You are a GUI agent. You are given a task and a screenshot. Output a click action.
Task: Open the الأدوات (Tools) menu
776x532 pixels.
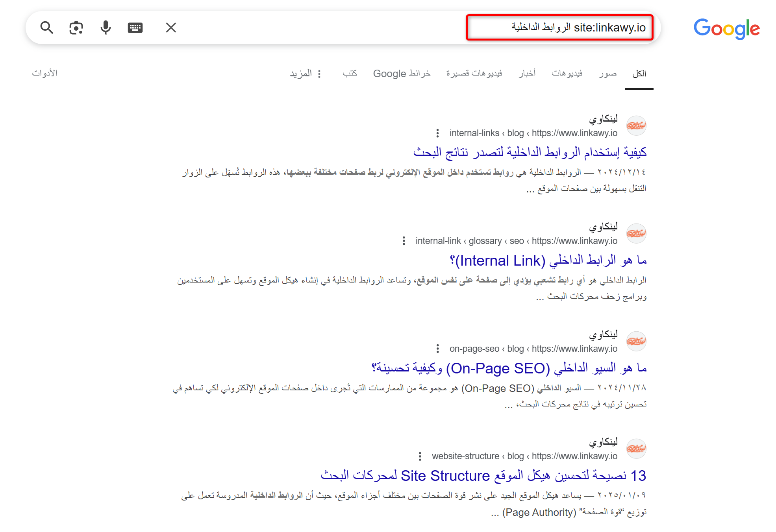45,73
